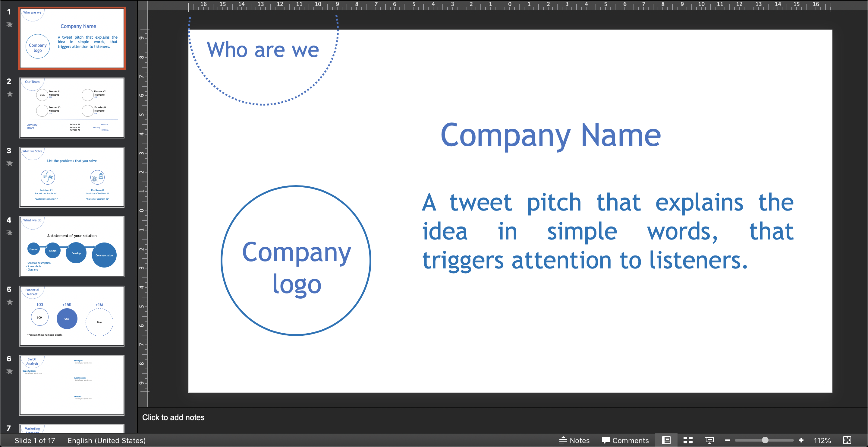Click the animation star icon beside slide 3
The width and height of the screenshot is (868, 447).
tap(9, 163)
